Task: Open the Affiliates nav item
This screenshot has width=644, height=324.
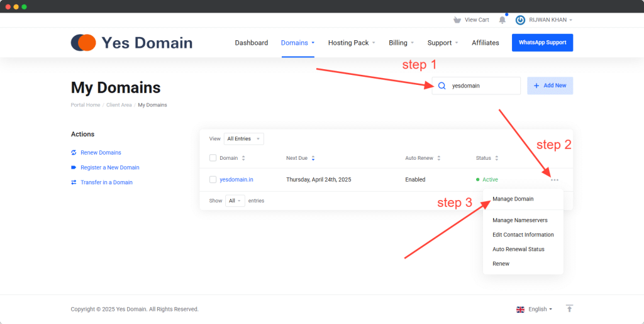Action: click(486, 43)
